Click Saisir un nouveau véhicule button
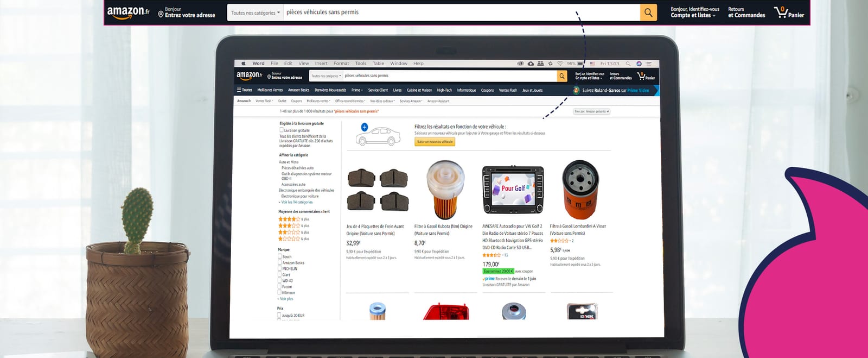 pyautogui.click(x=435, y=142)
